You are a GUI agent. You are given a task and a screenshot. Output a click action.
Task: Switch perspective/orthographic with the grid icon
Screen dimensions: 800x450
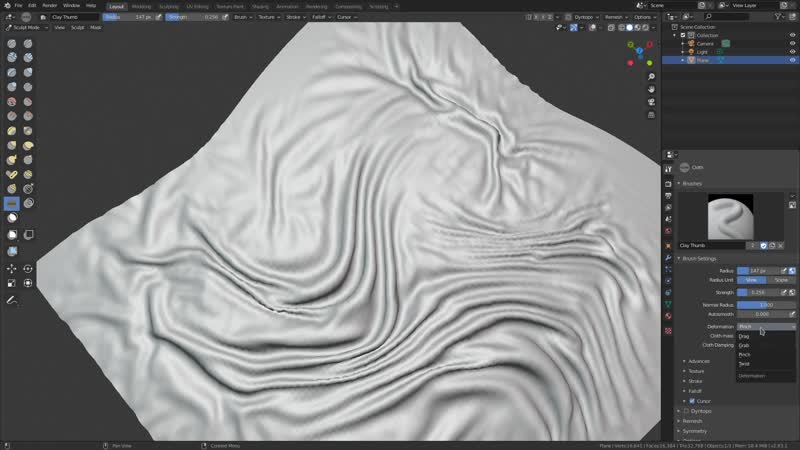pyautogui.click(x=651, y=115)
